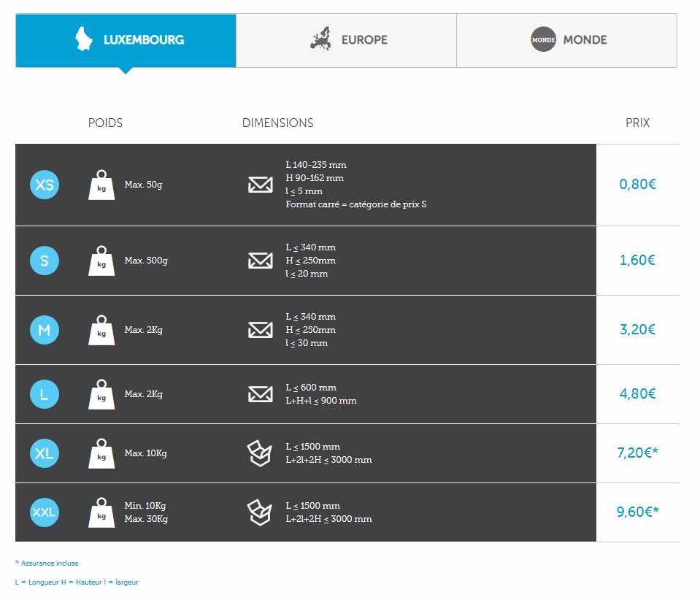Click the 9,60€* price
Image resolution: width=700 pixels, height=600 pixels.
(637, 512)
